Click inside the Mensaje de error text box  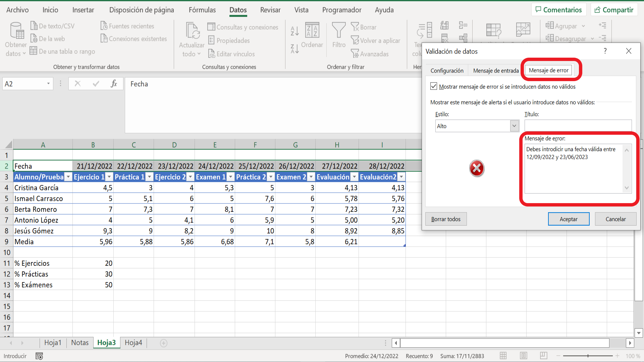(x=574, y=169)
